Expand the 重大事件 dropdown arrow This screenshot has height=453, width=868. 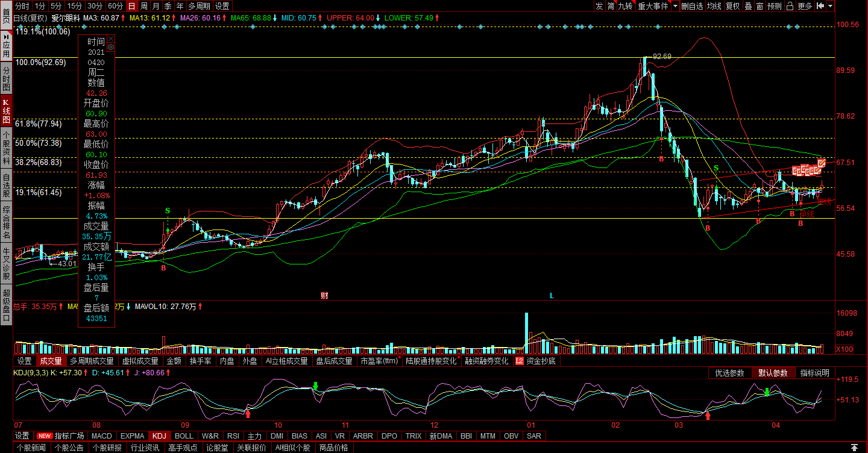[x=675, y=6]
